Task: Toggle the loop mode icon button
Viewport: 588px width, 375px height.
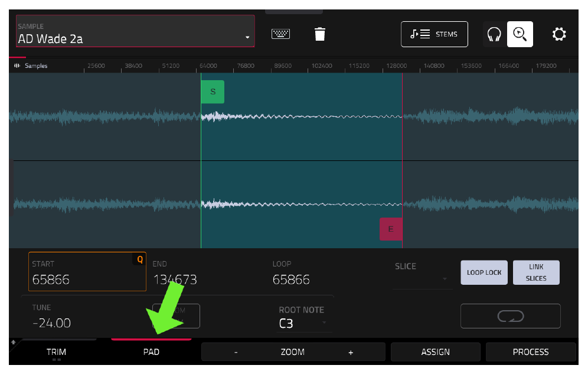Action: (x=511, y=316)
